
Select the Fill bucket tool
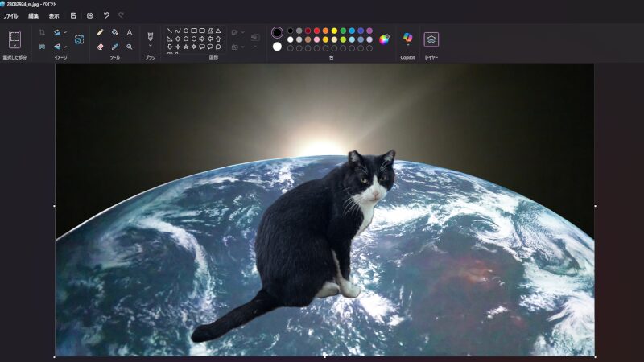pyautogui.click(x=115, y=32)
